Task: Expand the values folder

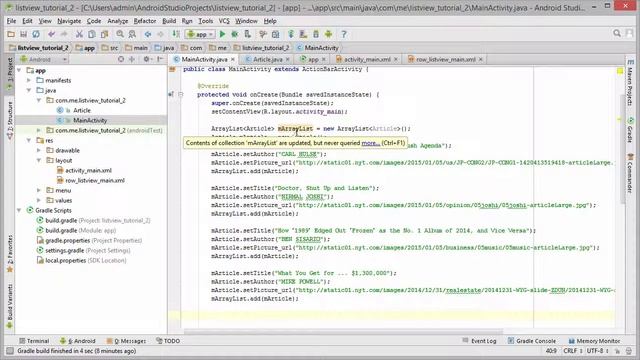Action: (x=39, y=200)
